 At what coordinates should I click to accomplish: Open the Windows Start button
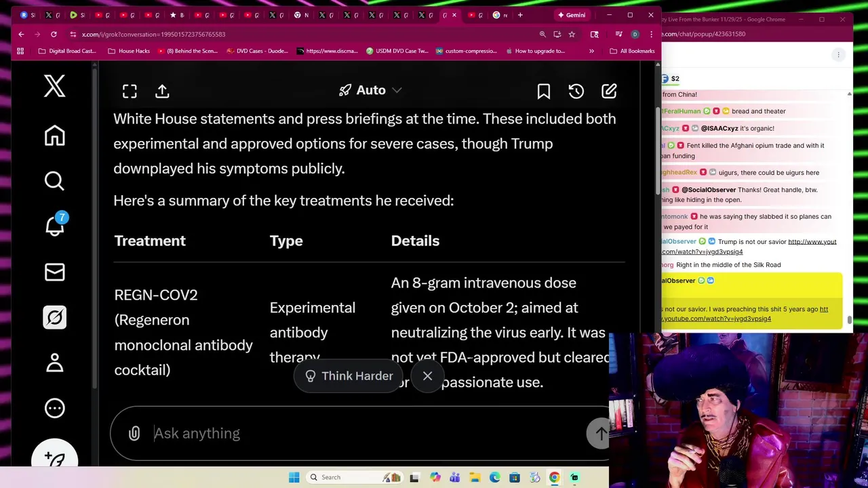coord(294,477)
